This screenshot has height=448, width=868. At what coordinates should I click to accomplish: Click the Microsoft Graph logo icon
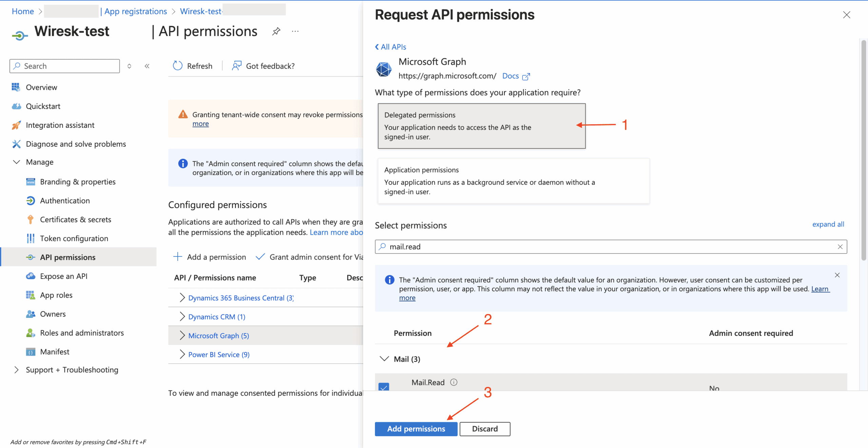pos(384,69)
